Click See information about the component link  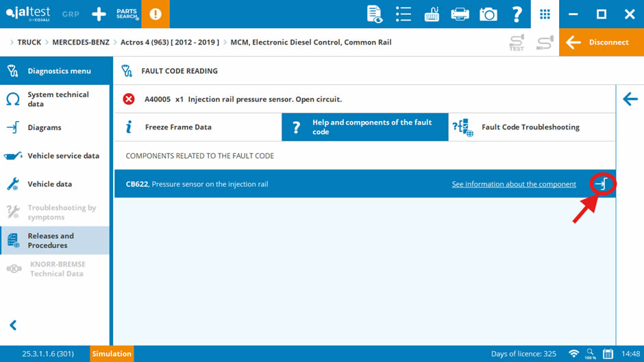click(514, 184)
